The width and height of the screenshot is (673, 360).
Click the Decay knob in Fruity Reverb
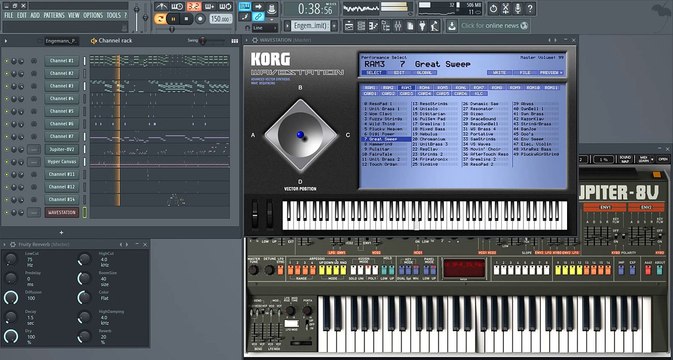pyautogui.click(x=10, y=317)
